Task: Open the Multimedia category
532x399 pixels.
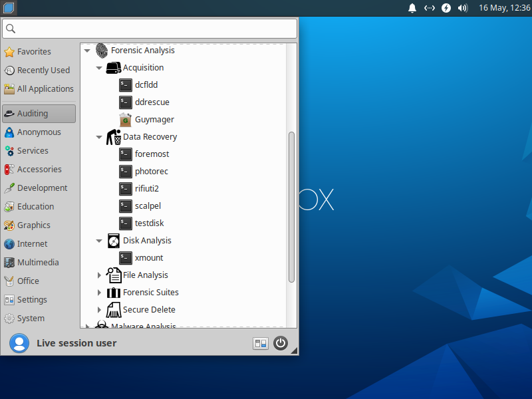Action: (x=39, y=263)
